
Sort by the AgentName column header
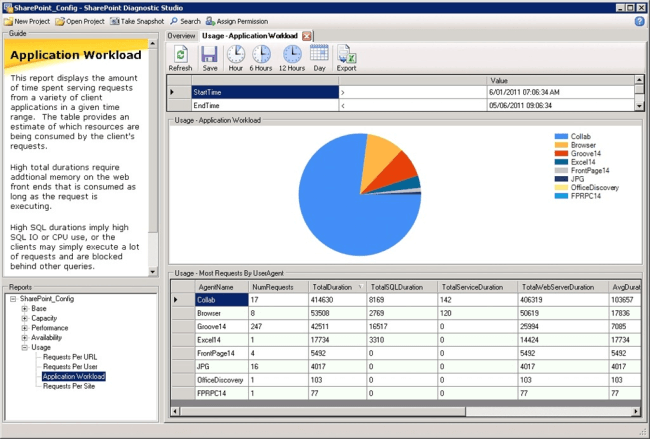[221, 287]
